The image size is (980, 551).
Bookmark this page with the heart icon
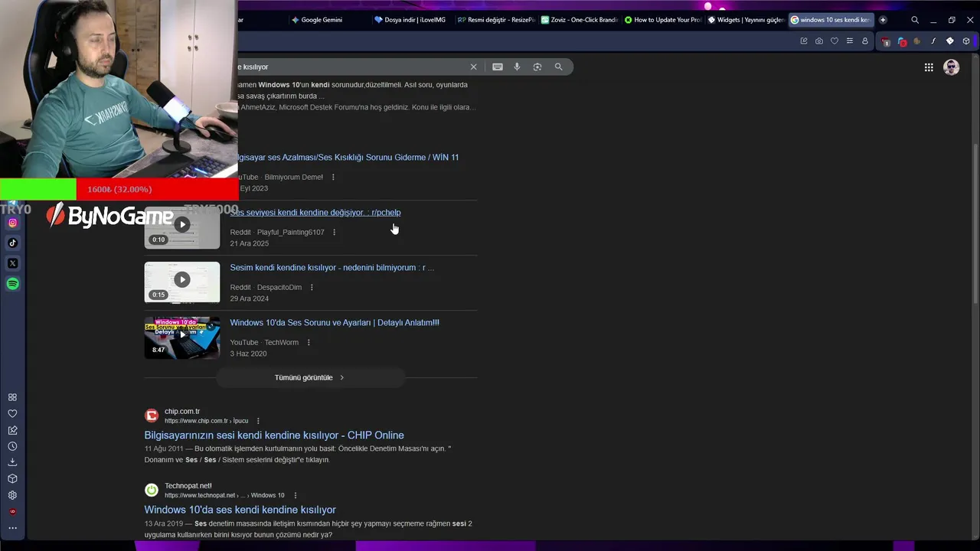835,41
